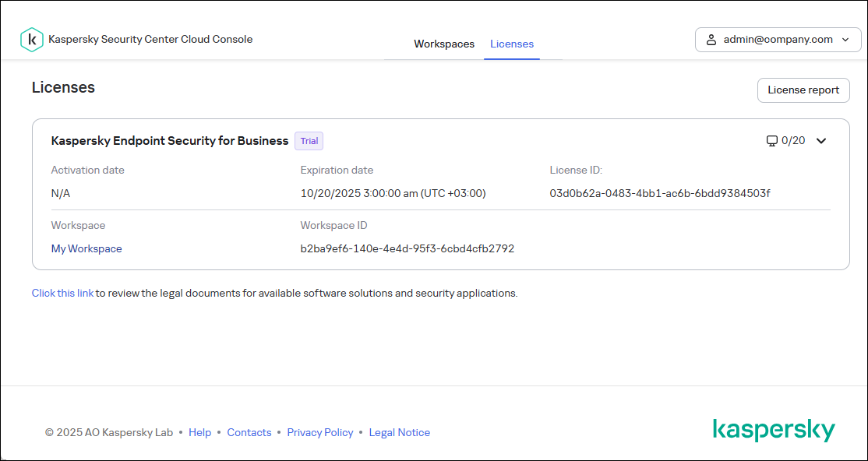Switch to the Workspaces tab
Image resolution: width=868 pixels, height=461 pixels.
(444, 44)
